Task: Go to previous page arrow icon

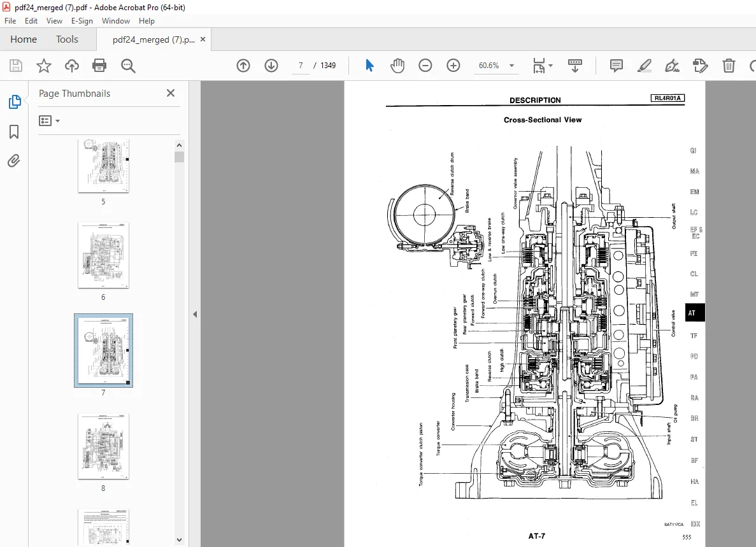Action: coord(243,66)
